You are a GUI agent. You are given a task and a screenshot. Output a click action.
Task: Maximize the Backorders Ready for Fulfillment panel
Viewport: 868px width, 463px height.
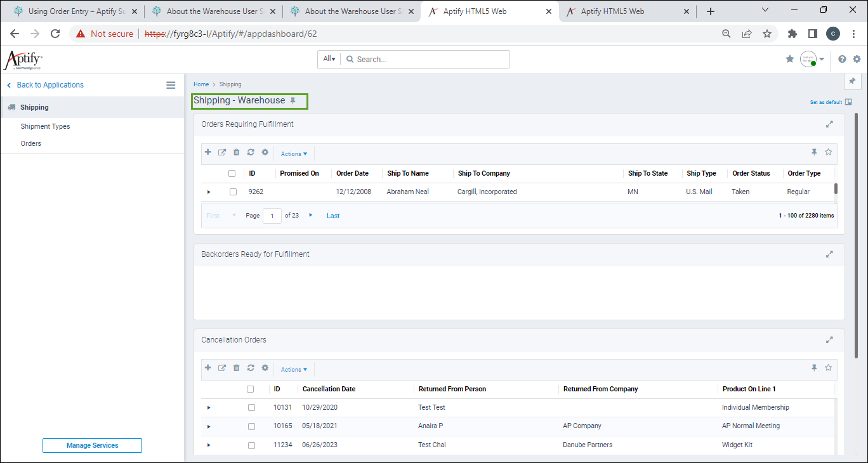(829, 254)
